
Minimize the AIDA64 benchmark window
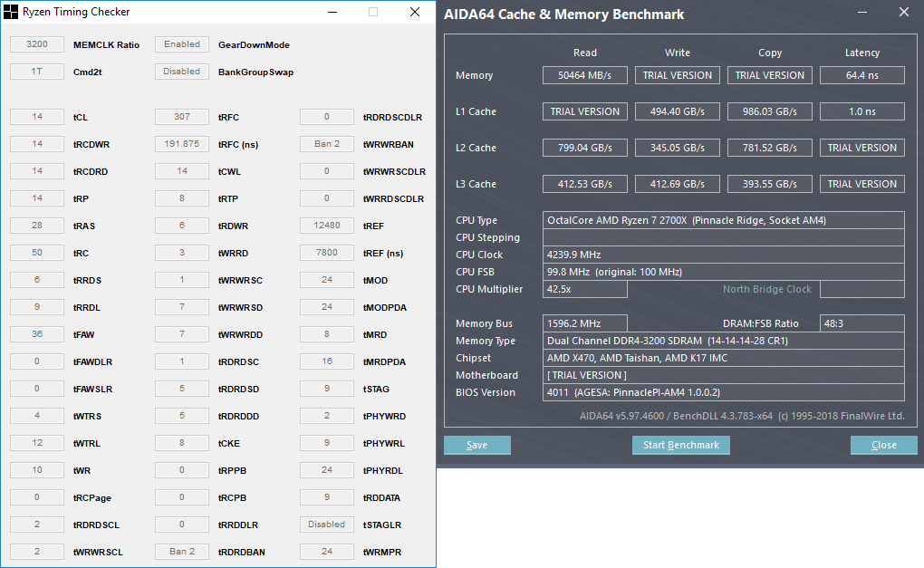862,13
